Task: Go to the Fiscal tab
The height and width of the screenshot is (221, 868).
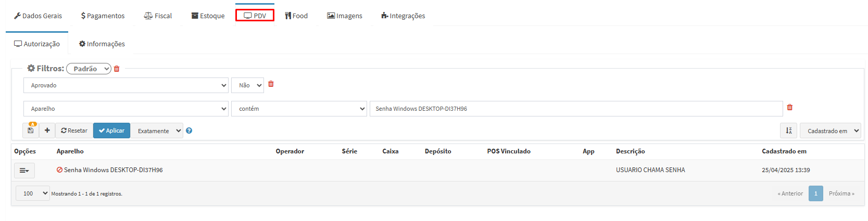Action: [x=158, y=16]
